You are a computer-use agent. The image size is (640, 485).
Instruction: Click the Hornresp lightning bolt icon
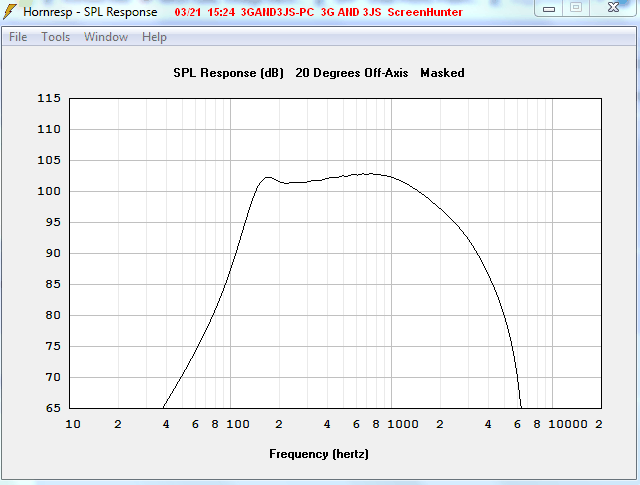(x=10, y=12)
